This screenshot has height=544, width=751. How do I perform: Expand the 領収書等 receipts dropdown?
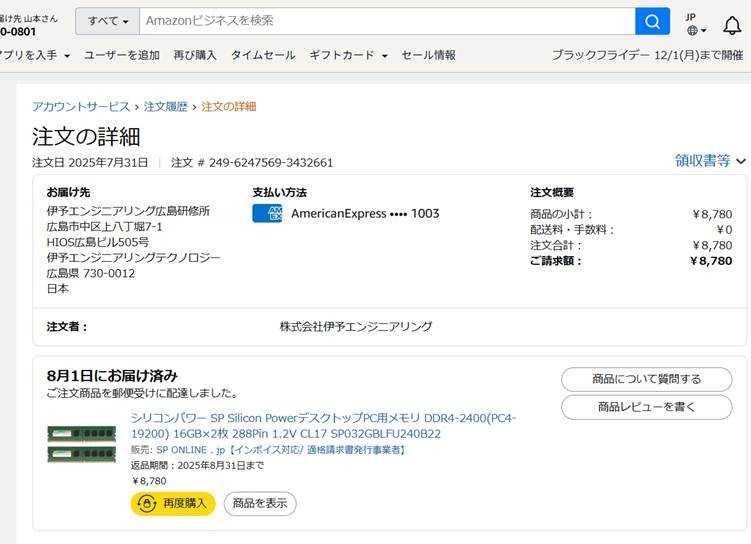point(710,160)
